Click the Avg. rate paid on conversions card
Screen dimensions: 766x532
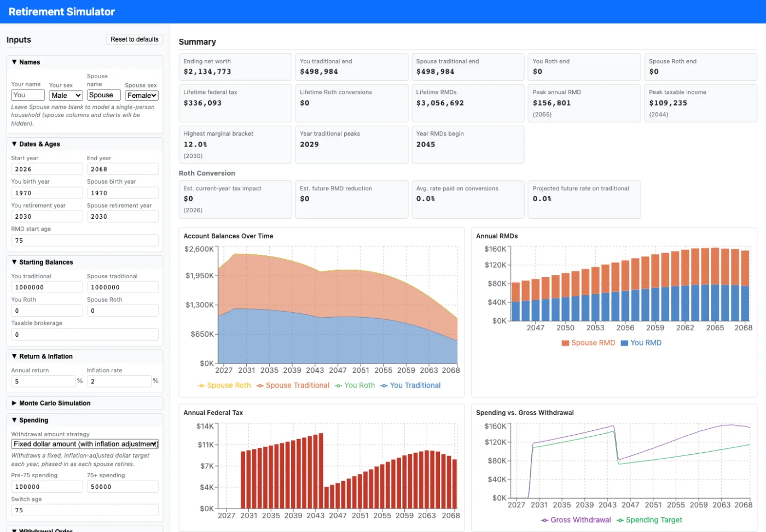point(468,200)
